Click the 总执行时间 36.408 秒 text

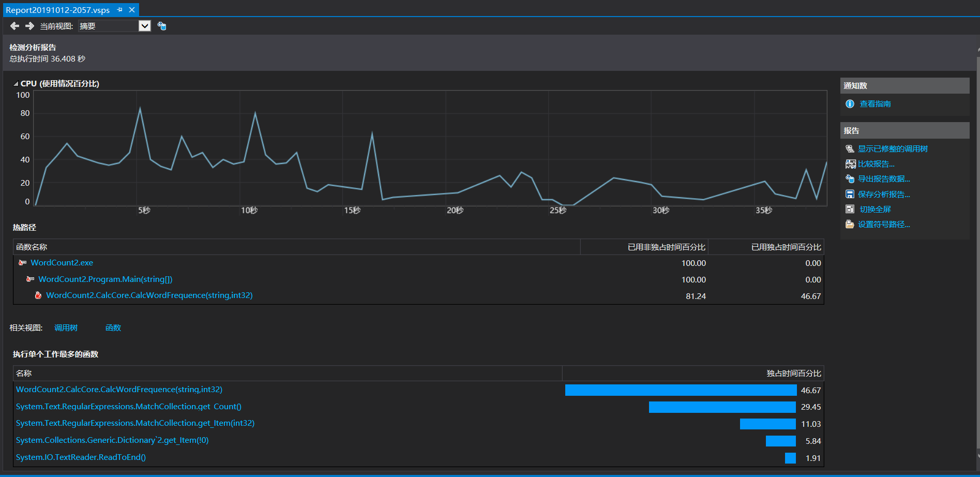pyautogui.click(x=48, y=59)
